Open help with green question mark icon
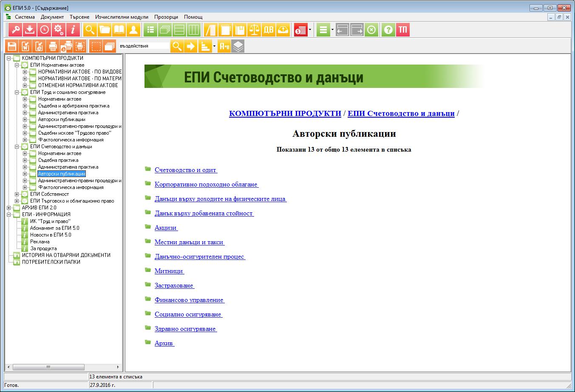The image size is (575, 392). coord(388,30)
